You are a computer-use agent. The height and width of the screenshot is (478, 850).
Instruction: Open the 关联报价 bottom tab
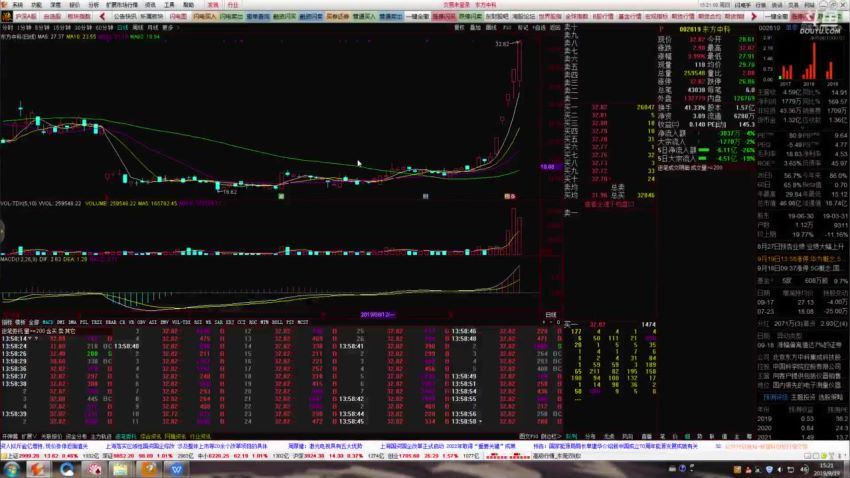click(x=51, y=436)
